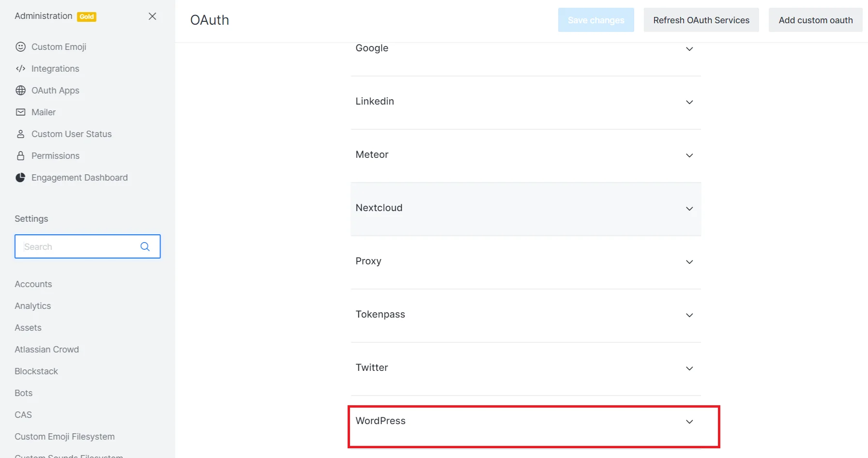Close the Administration sidebar with the X
The width and height of the screenshot is (868, 458).
[152, 16]
